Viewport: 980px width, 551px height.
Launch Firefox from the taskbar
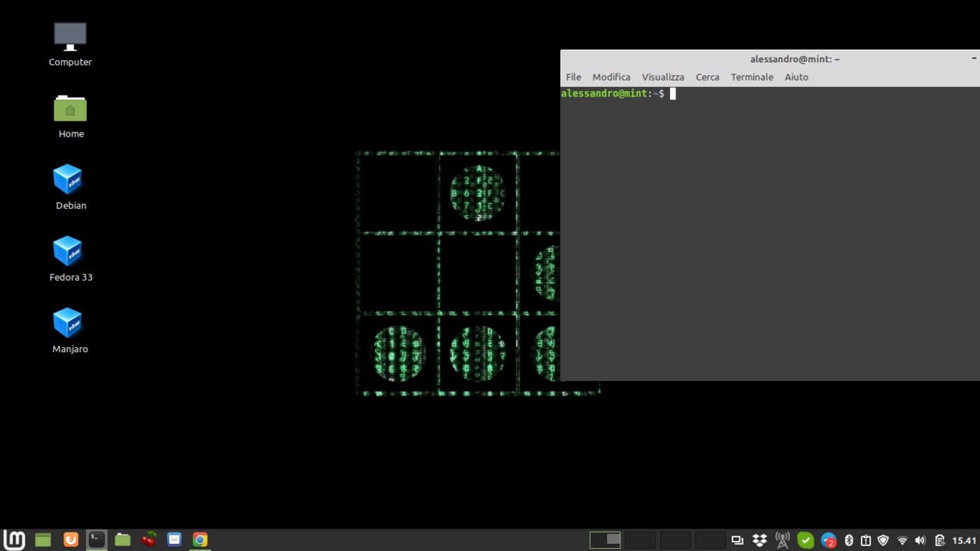pyautogui.click(x=71, y=540)
